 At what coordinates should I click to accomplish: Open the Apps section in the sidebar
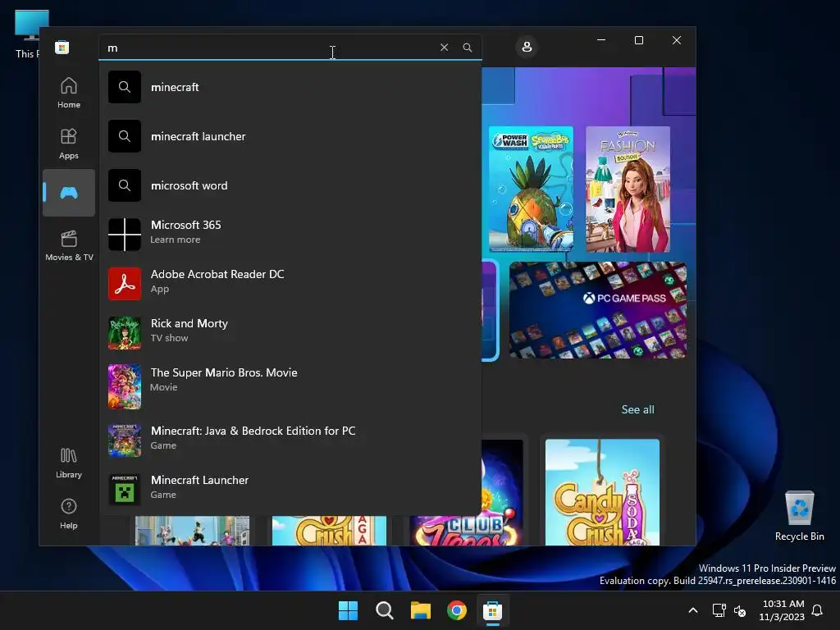click(x=69, y=144)
